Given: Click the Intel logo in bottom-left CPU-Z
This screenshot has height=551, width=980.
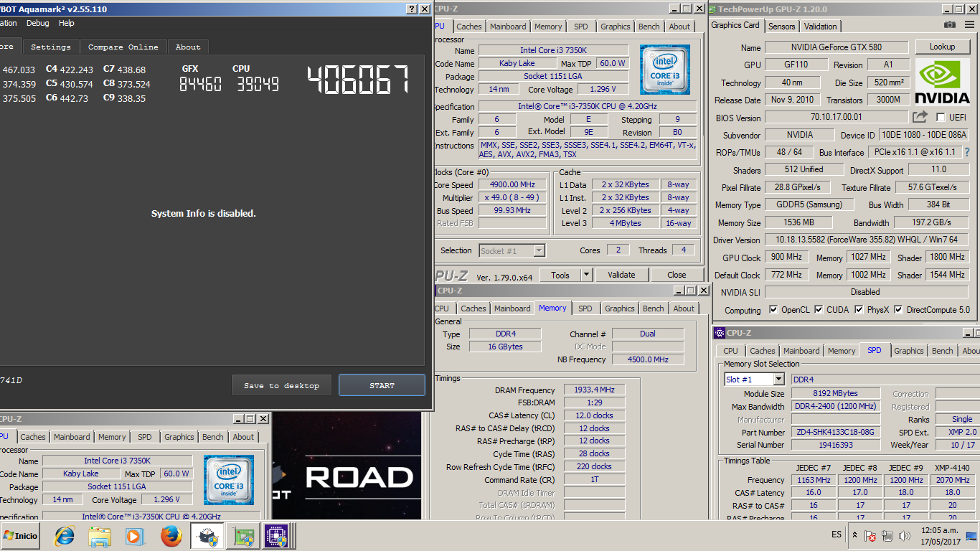Looking at the screenshot, I should (x=229, y=480).
